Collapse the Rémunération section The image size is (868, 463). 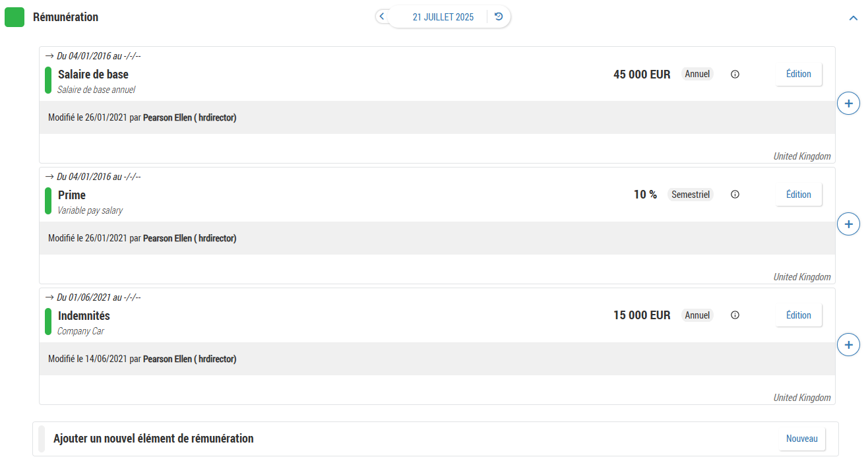pyautogui.click(x=853, y=18)
